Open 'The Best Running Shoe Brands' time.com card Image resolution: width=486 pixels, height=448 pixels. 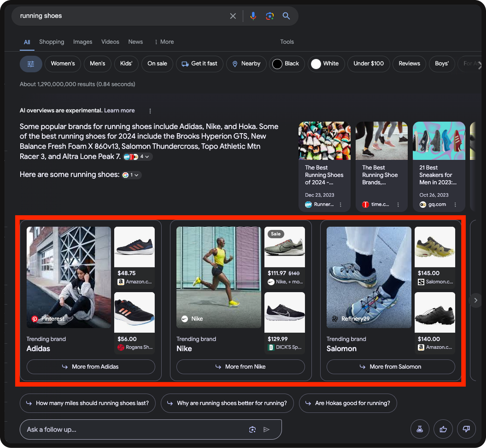382,167
